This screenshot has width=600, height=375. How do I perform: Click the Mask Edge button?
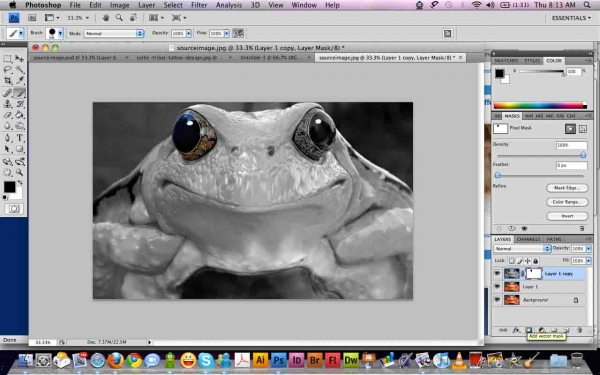[x=567, y=188]
